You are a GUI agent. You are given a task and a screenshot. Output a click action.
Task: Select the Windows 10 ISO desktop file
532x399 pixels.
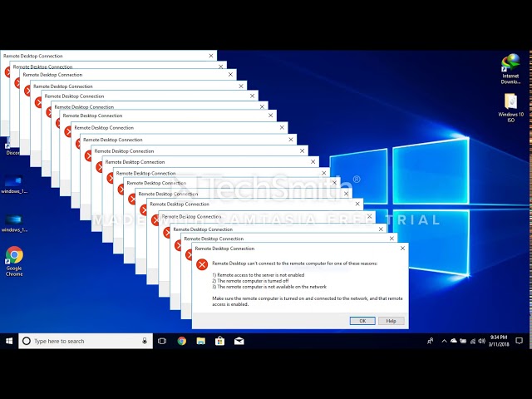point(510,107)
